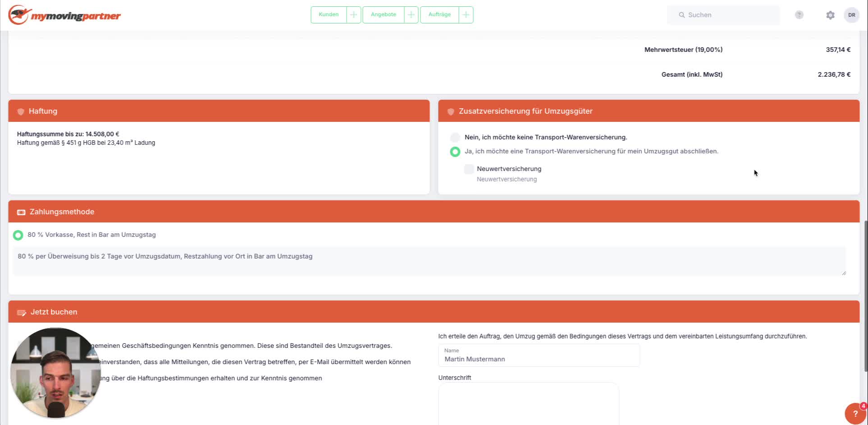The width and height of the screenshot is (868, 425).
Task: Select 80 % Vorkasse payment option
Action: tap(18, 235)
